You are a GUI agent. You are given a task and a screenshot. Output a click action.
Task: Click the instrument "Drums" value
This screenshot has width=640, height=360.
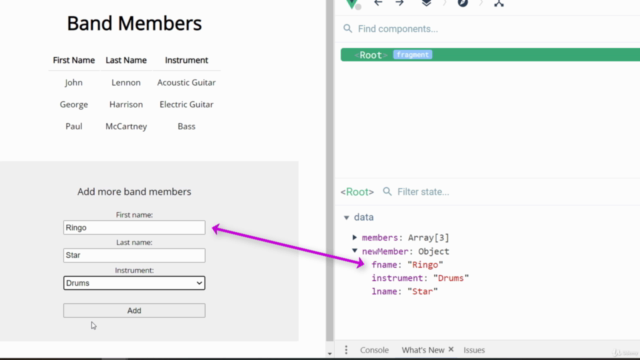451,278
